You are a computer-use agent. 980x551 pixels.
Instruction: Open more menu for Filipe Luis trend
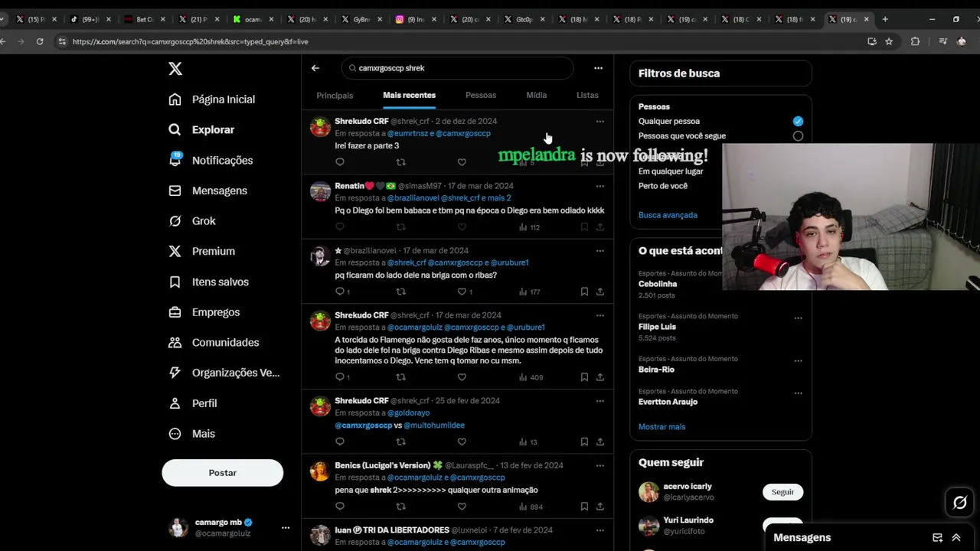pos(798,318)
